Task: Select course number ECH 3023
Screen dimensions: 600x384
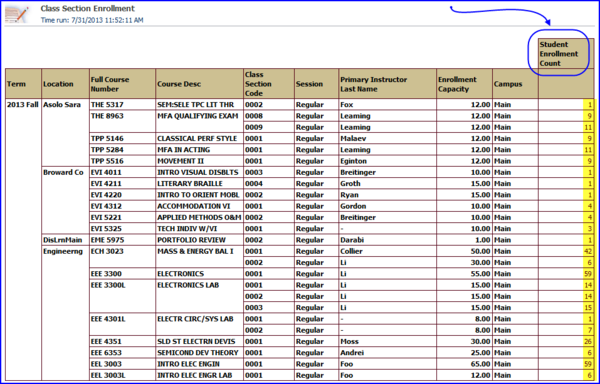Action: tap(107, 251)
